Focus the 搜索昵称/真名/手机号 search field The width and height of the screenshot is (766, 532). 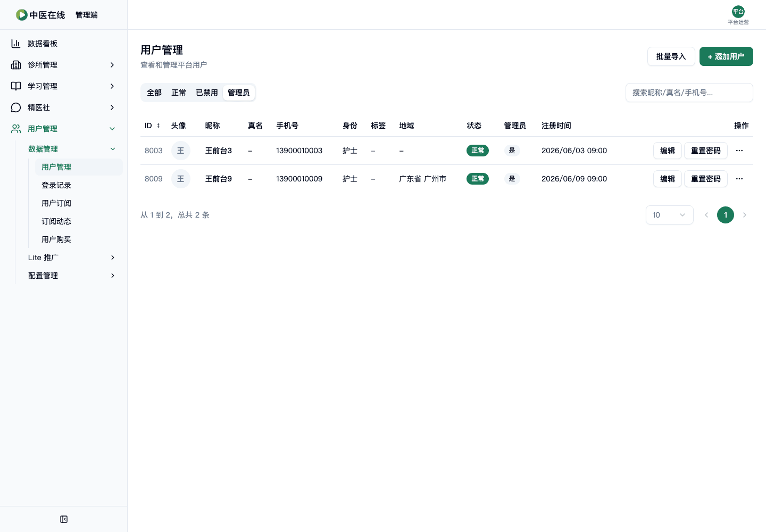tap(689, 93)
